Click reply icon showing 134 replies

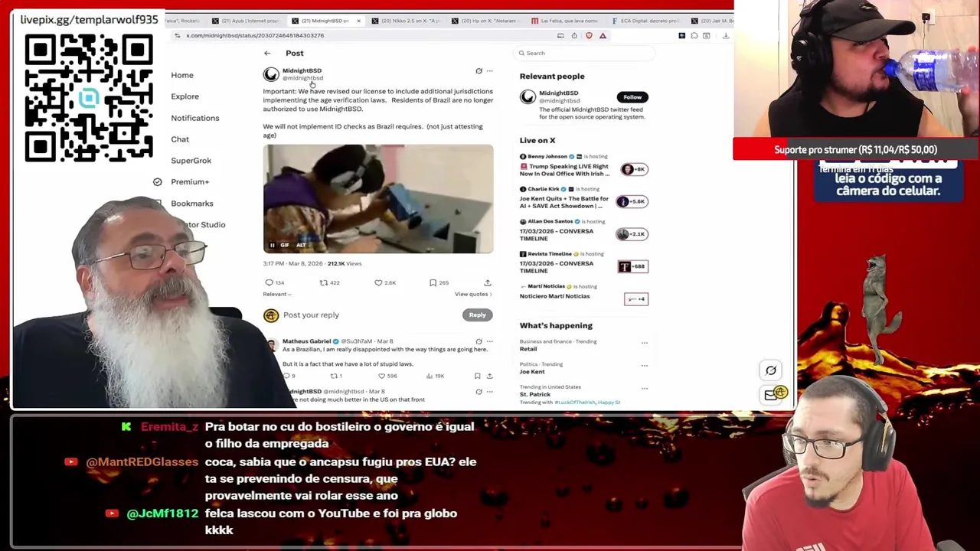point(274,283)
